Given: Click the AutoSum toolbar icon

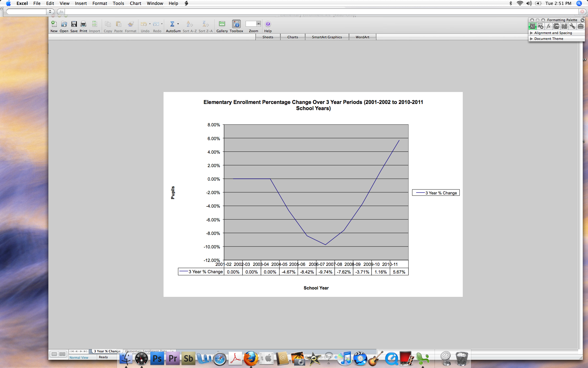Looking at the screenshot, I should click(x=172, y=24).
